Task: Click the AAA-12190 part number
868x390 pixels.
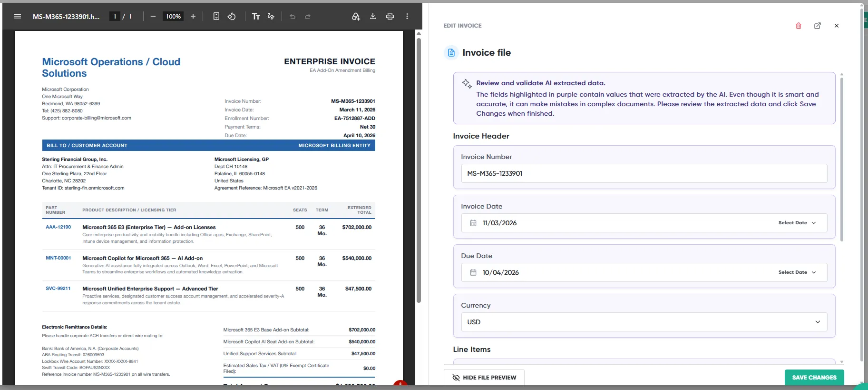Action: (x=58, y=227)
